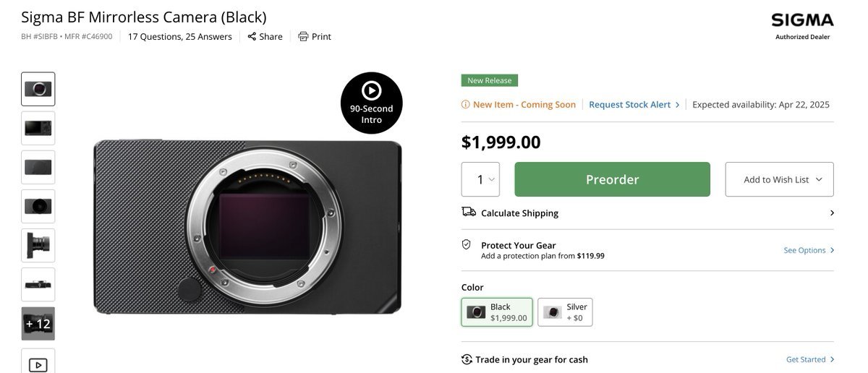Select the Black color option

point(497,312)
